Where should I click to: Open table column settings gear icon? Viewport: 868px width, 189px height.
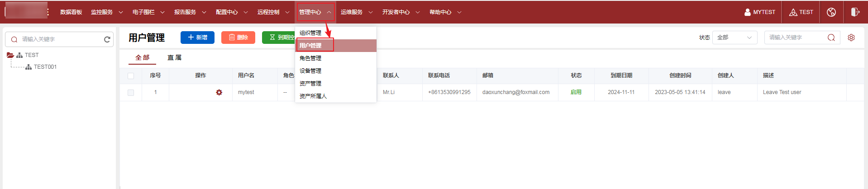pos(851,38)
